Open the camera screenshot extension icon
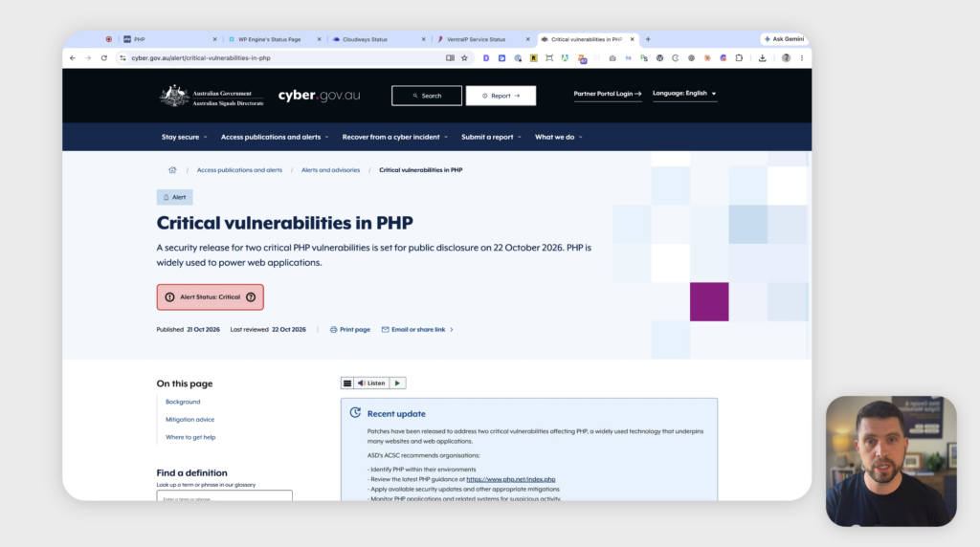 click(x=612, y=58)
